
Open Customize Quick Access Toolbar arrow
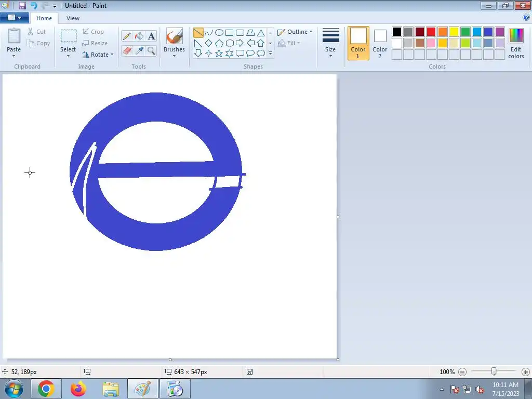pyautogui.click(x=55, y=6)
